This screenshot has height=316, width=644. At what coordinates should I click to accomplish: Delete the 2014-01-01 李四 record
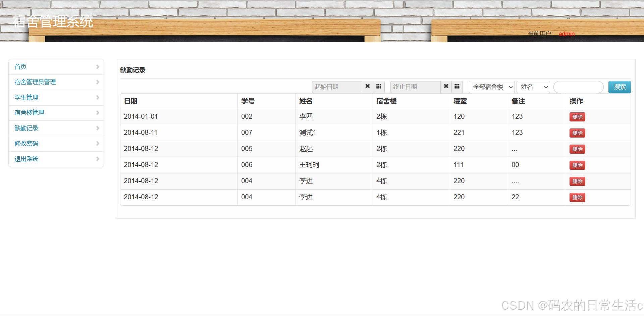[577, 117]
